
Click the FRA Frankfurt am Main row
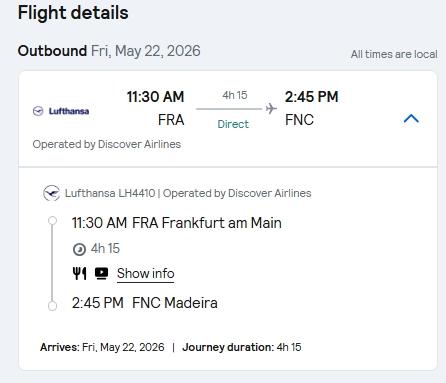177,223
